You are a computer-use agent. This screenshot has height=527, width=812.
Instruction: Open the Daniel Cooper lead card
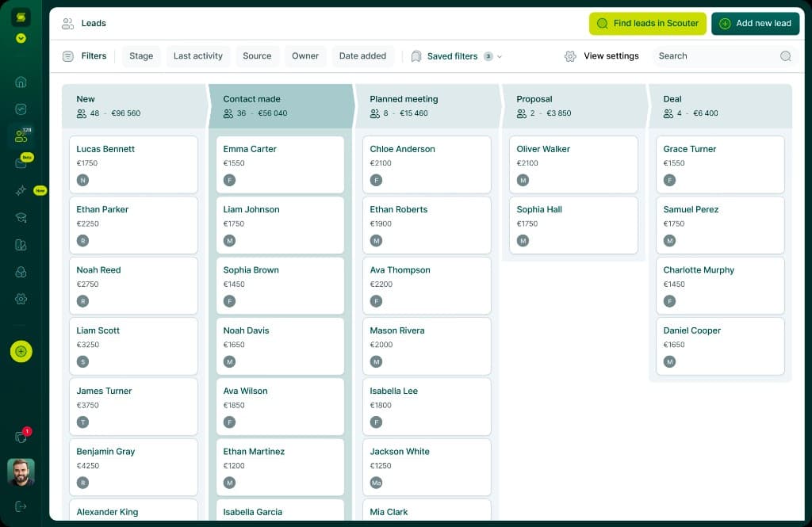click(x=720, y=346)
